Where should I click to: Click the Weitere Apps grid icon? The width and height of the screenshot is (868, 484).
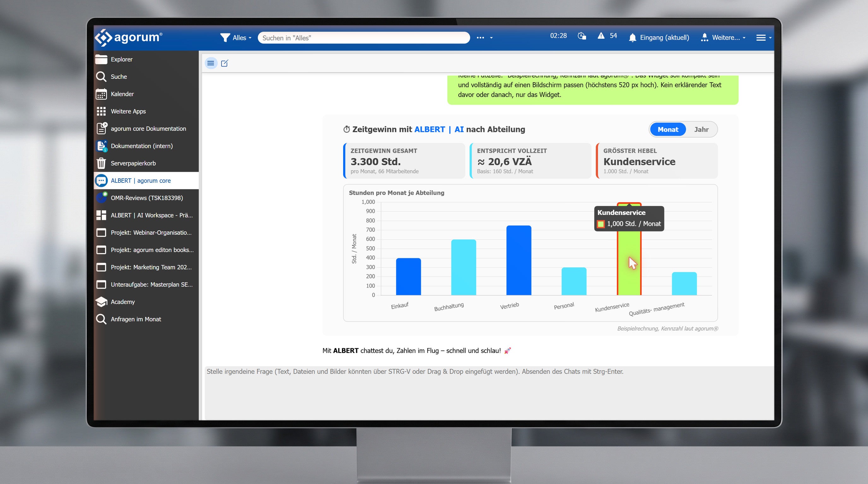[101, 112]
